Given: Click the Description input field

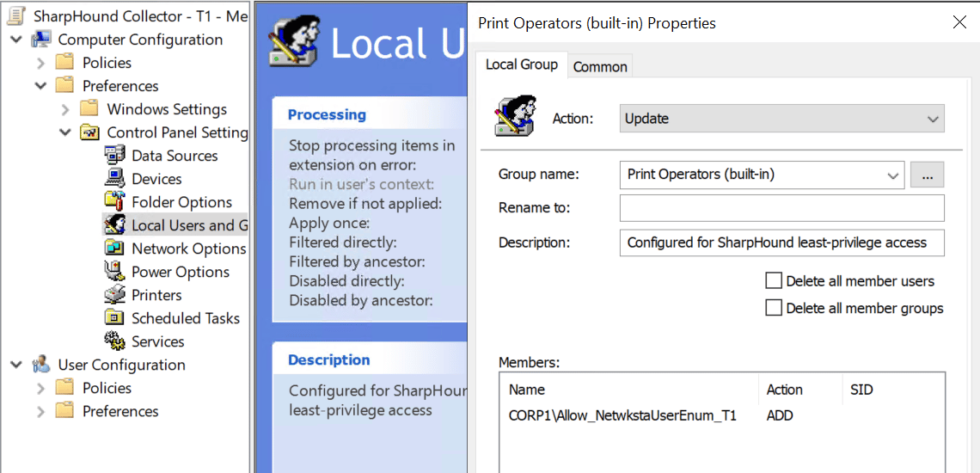Looking at the screenshot, I should (782, 243).
